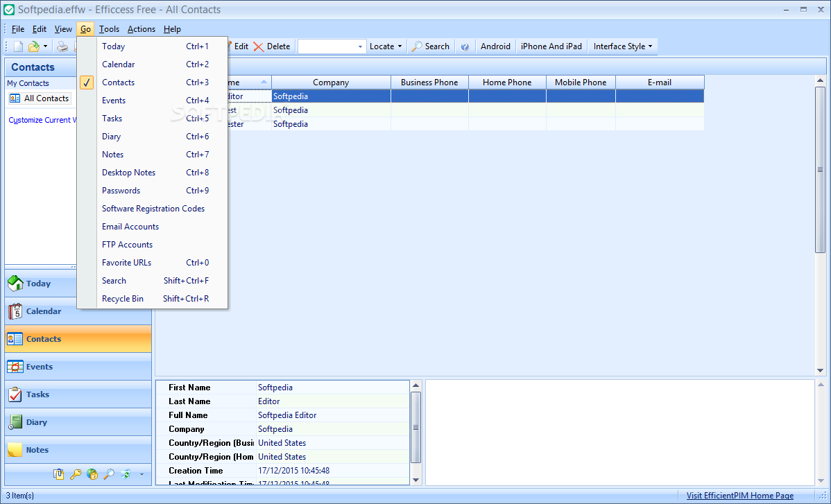This screenshot has width=831, height=504.
Task: Open the File menu
Action: click(18, 29)
